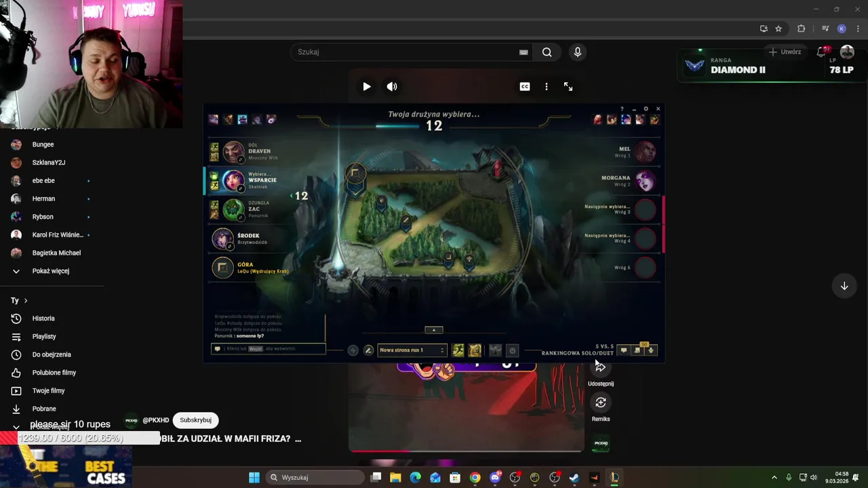Screen dimensions: 868x488
Task: Click the YouTube search magnifier button
Action: (547, 52)
